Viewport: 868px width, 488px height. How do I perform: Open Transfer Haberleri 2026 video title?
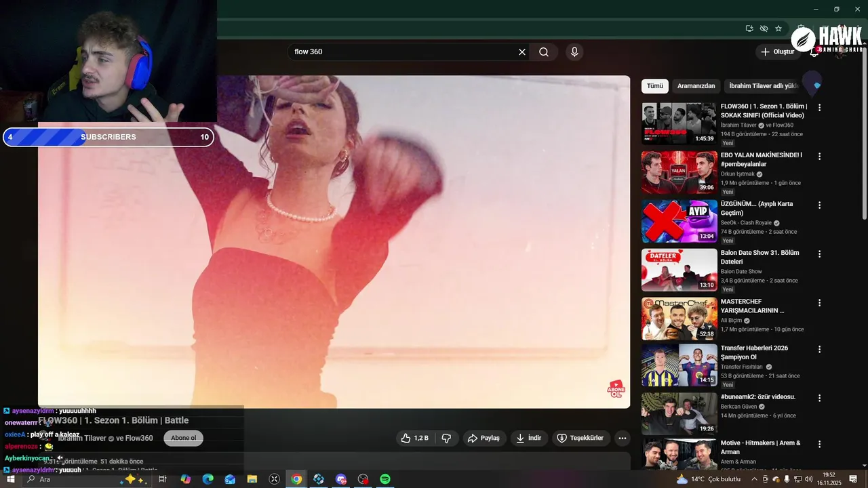coord(754,352)
